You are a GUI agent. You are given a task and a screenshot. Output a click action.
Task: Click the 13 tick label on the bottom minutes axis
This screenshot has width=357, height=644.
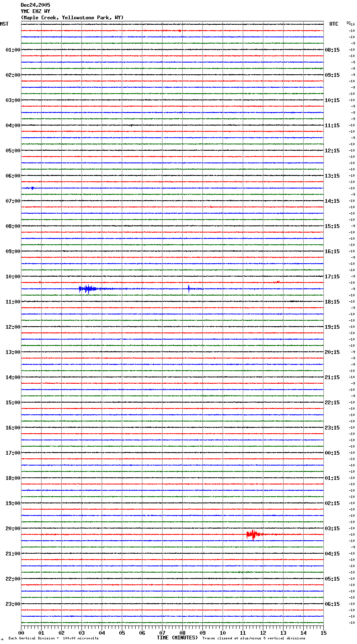click(283, 633)
